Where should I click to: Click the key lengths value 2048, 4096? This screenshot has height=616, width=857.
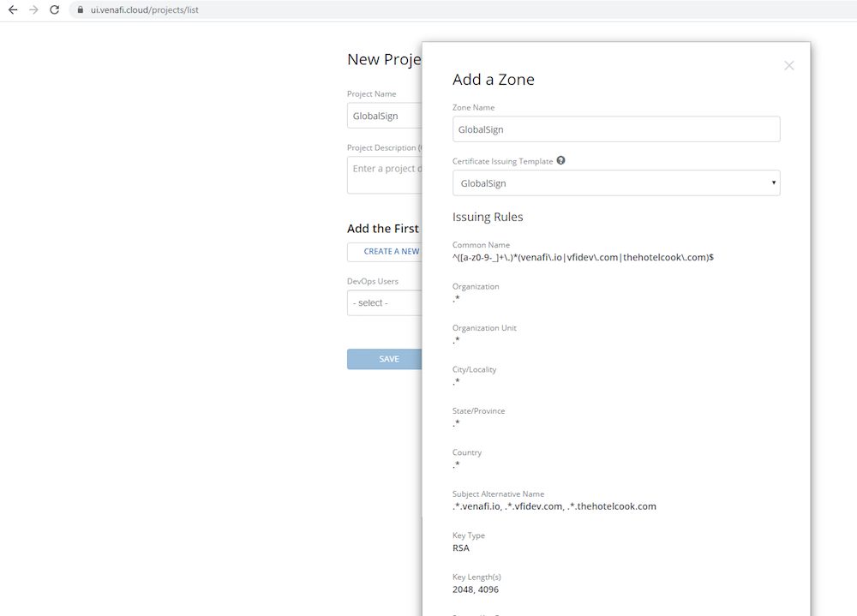tap(476, 589)
